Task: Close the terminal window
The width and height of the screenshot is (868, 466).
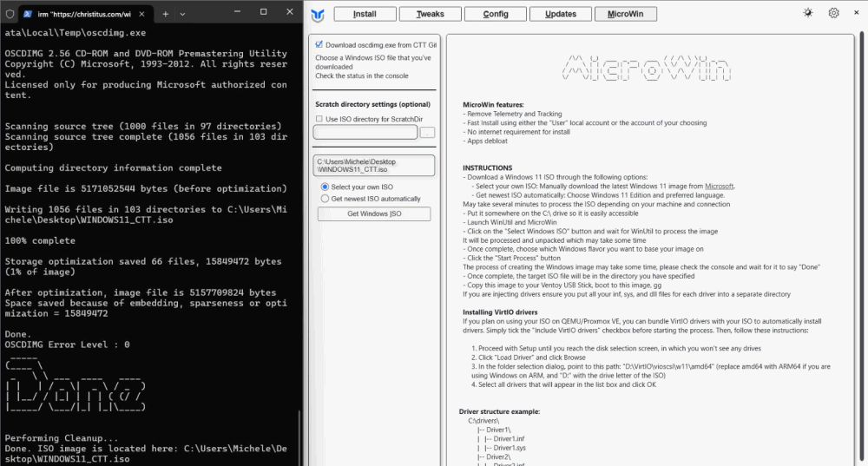Action: pos(290,11)
